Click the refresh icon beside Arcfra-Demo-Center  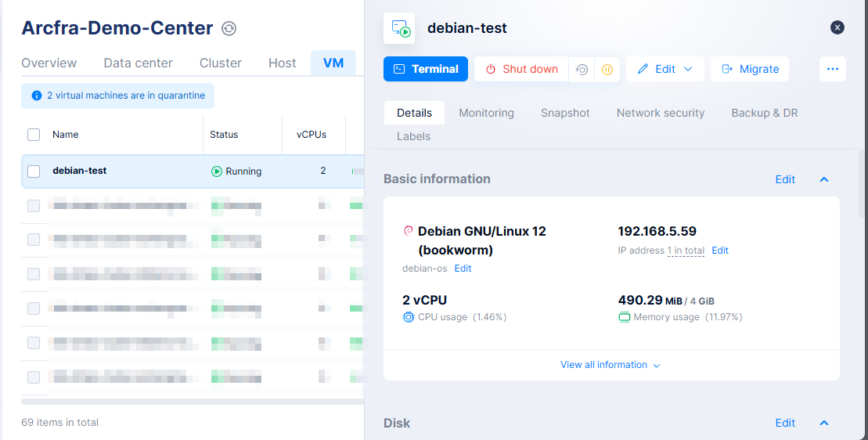(229, 29)
